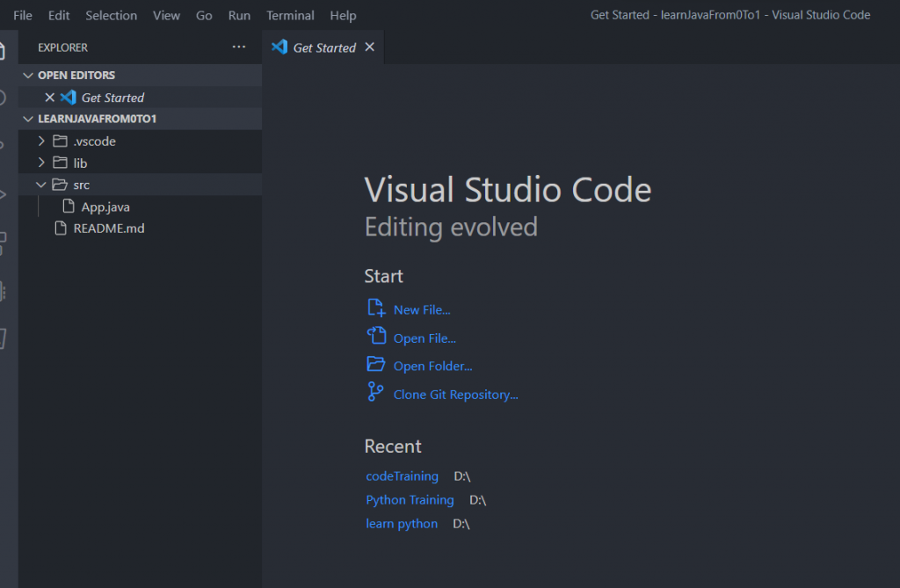Click the New File... link

[422, 310]
